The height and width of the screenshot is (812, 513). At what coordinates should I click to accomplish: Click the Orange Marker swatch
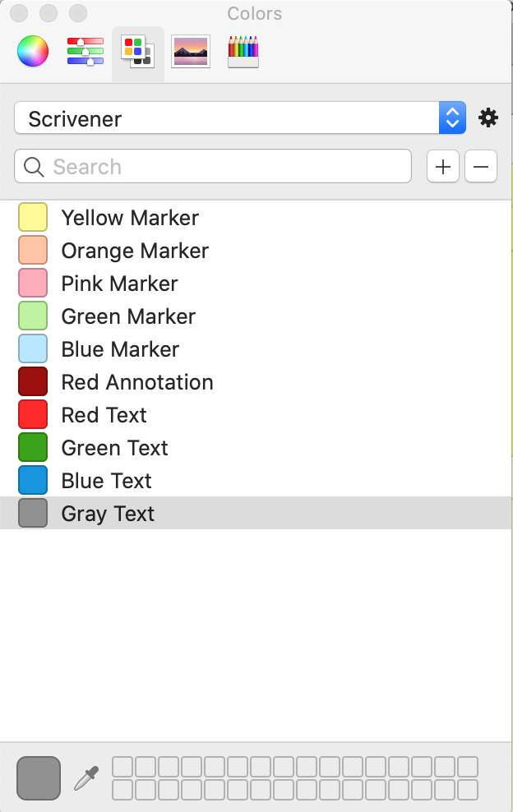[x=31, y=250]
